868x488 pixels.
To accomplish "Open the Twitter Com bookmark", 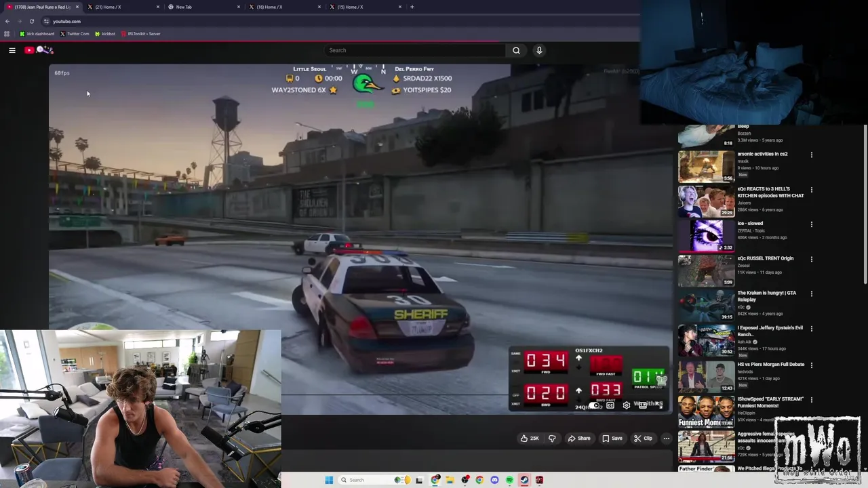I will 75,34.
